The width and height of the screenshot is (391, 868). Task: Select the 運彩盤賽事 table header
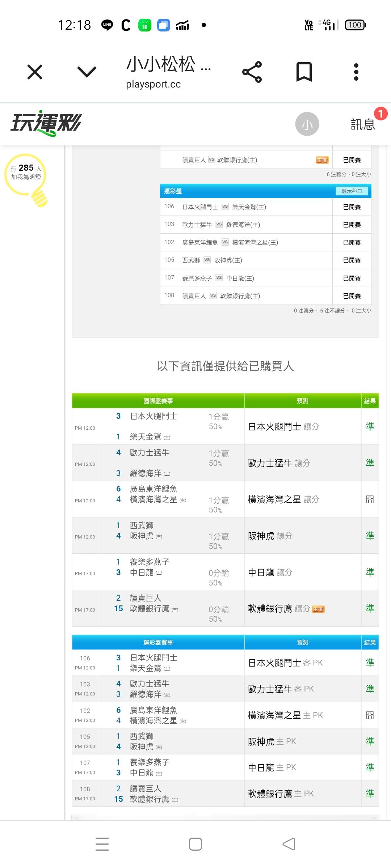(158, 642)
